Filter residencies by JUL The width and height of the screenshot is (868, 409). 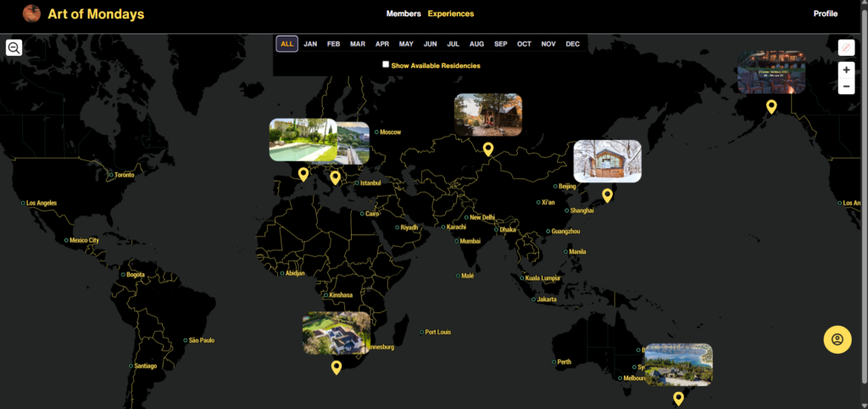(x=453, y=44)
